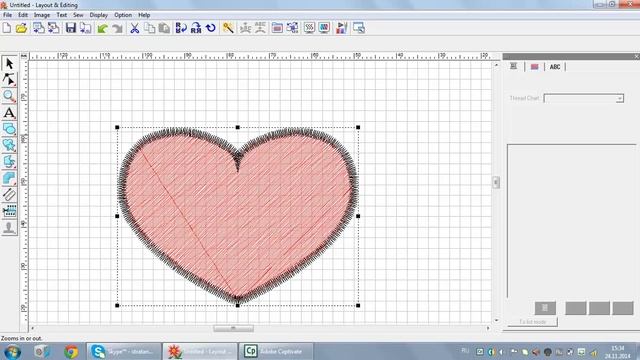Switch to Skype in the taskbar
640x360 pixels.
click(x=123, y=351)
